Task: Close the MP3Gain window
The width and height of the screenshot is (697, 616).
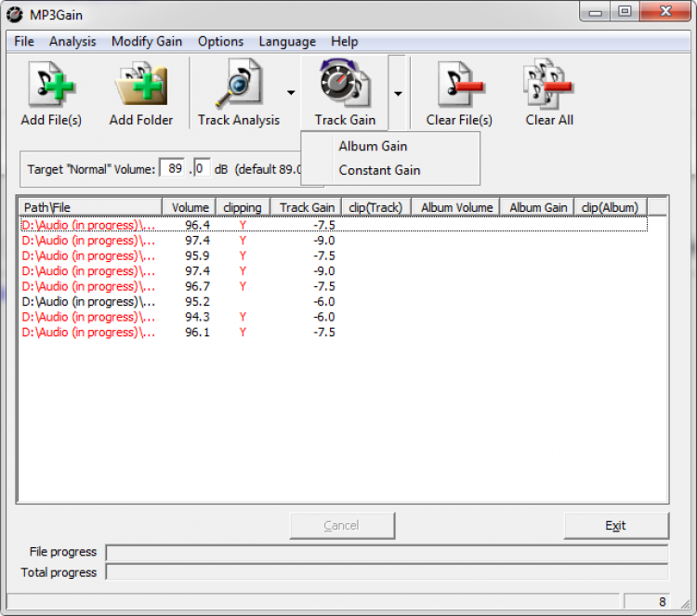Action: pyautogui.click(x=665, y=12)
